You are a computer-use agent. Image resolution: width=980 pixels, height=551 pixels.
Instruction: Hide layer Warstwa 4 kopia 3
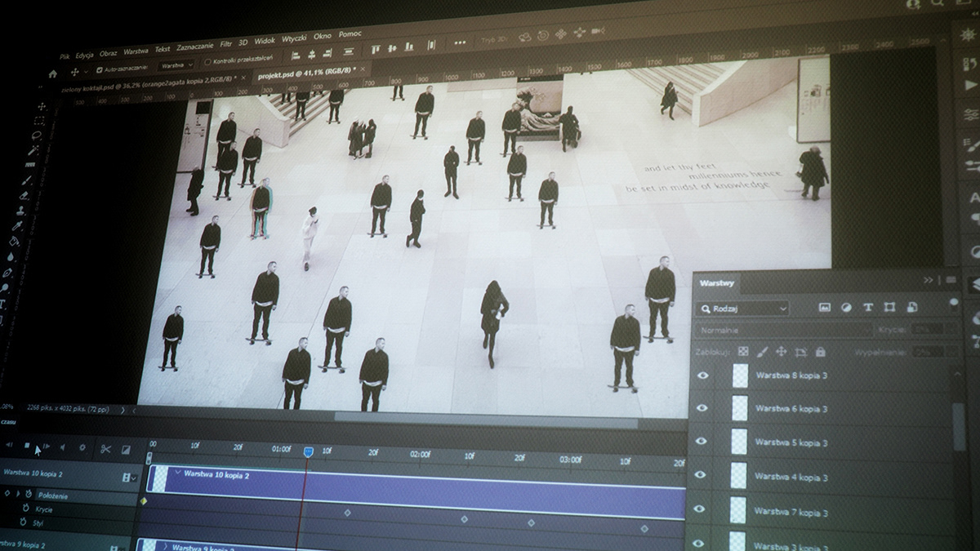click(699, 475)
